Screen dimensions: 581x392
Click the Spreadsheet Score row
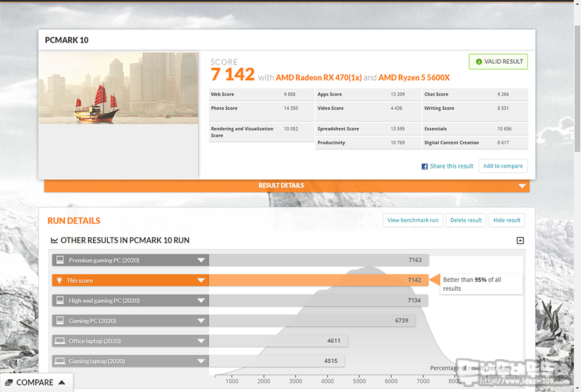pos(369,129)
